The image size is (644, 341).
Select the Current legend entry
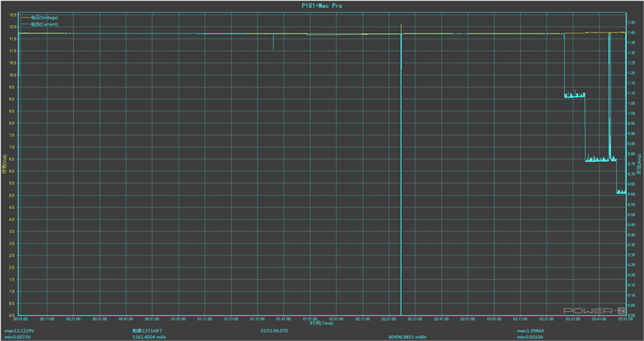pos(39,24)
